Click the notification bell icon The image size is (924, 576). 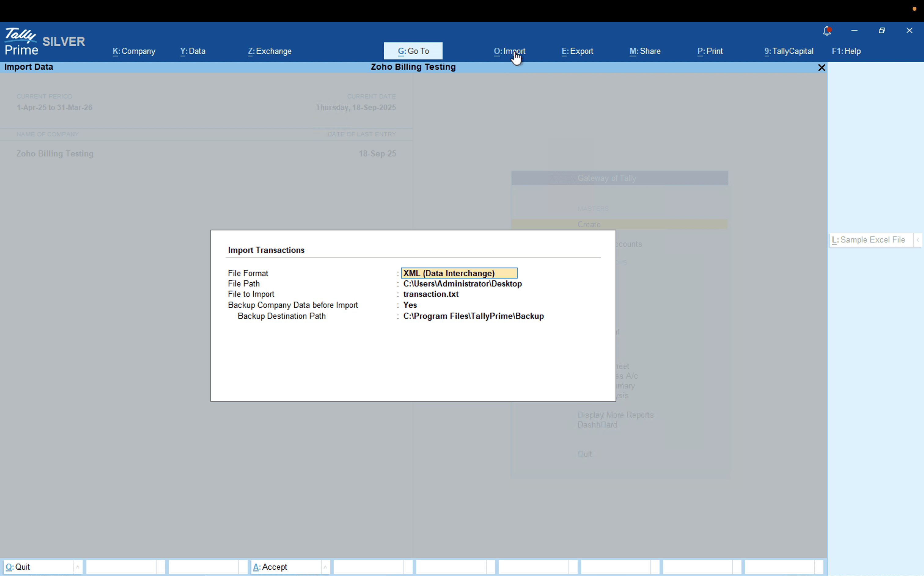(826, 31)
